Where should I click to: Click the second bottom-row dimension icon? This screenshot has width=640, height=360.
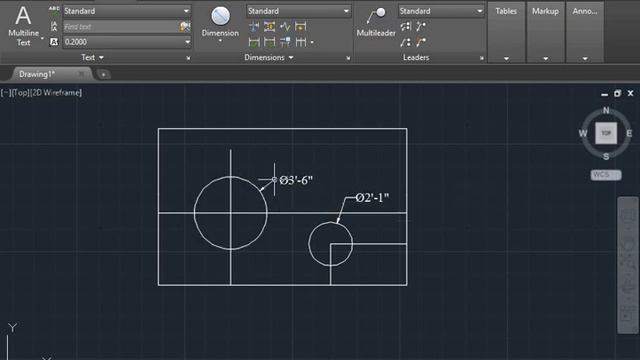tap(269, 42)
